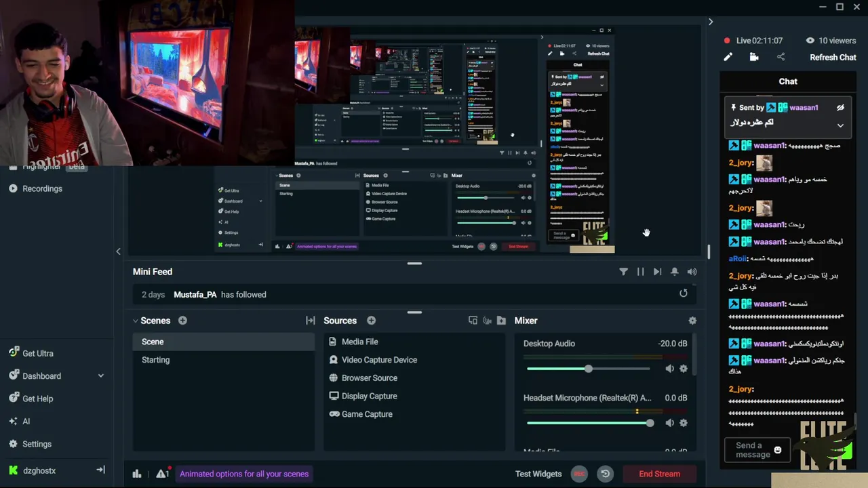Expand the Dashboard submenu chevron
868x488 pixels.
click(x=100, y=375)
